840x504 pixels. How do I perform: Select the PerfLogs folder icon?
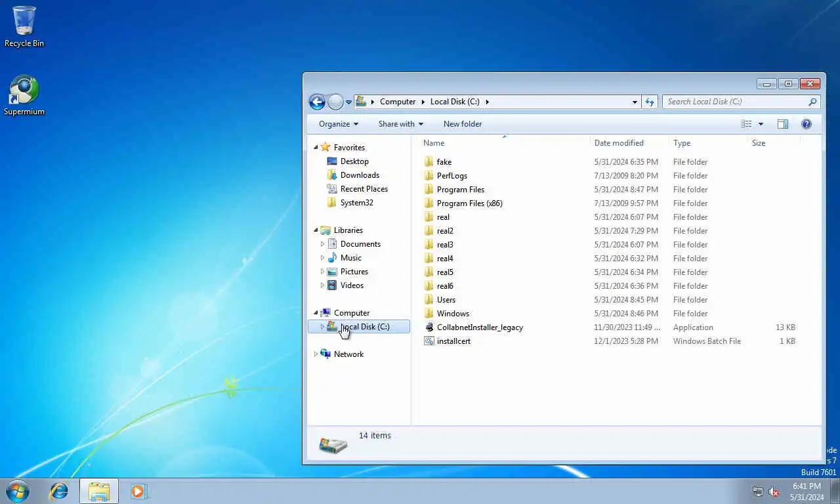(x=429, y=176)
